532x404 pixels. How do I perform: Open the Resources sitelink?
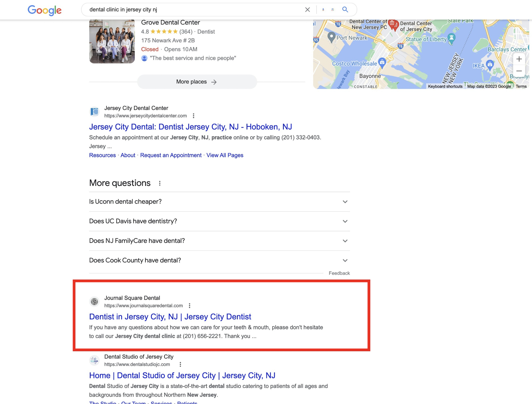[x=103, y=155]
